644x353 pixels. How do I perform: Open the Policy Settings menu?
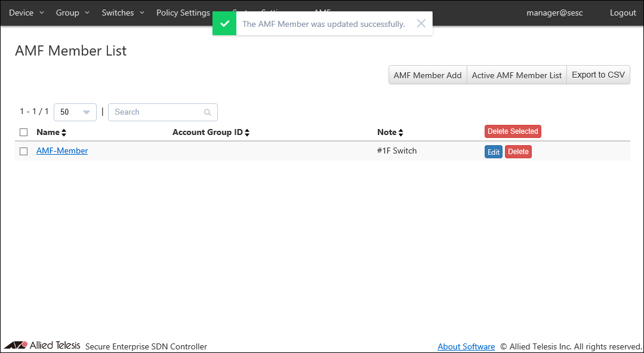(x=183, y=13)
